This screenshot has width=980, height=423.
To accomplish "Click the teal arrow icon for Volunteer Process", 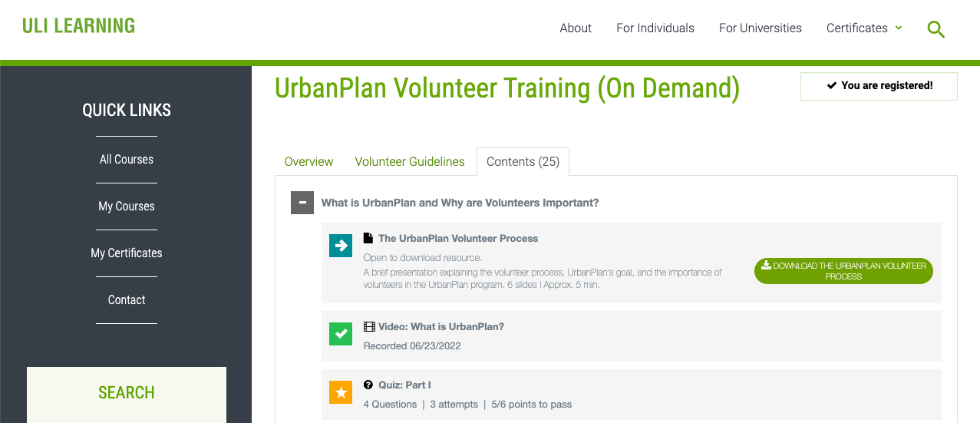I will pyautogui.click(x=341, y=246).
